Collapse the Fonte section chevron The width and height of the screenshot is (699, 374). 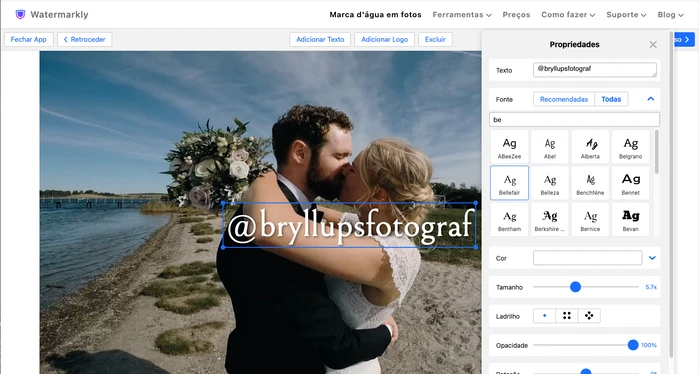pyautogui.click(x=650, y=99)
